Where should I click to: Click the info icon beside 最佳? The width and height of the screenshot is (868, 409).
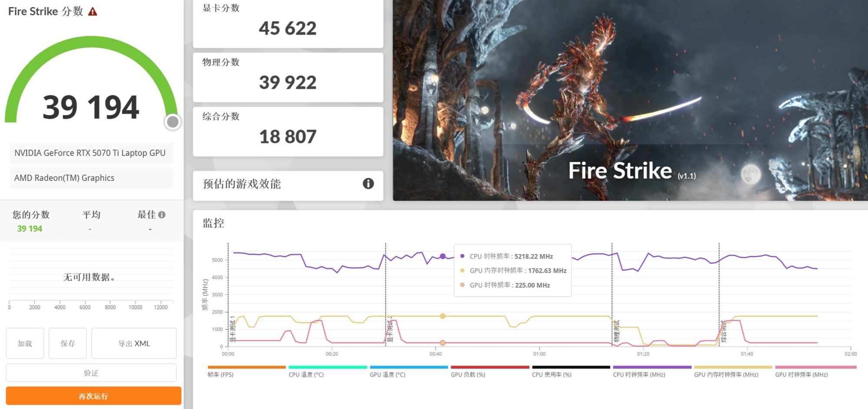162,215
